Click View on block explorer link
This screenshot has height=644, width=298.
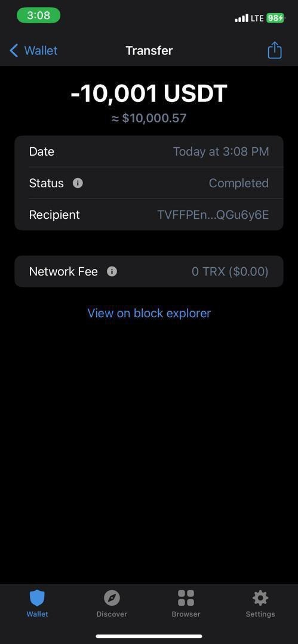pyautogui.click(x=149, y=314)
